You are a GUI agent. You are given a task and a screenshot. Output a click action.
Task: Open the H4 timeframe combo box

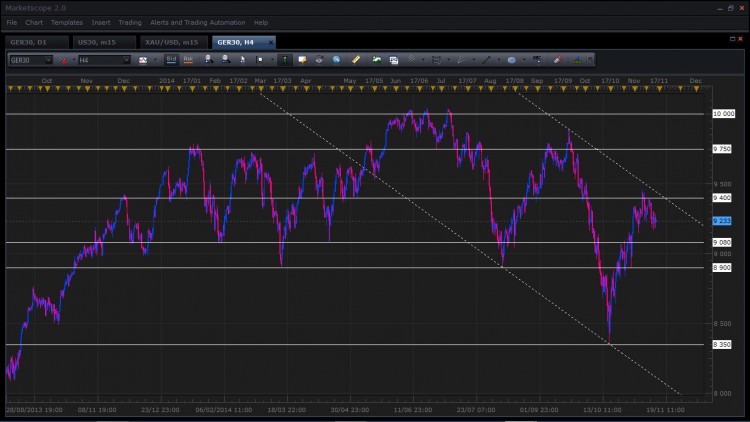pos(104,60)
